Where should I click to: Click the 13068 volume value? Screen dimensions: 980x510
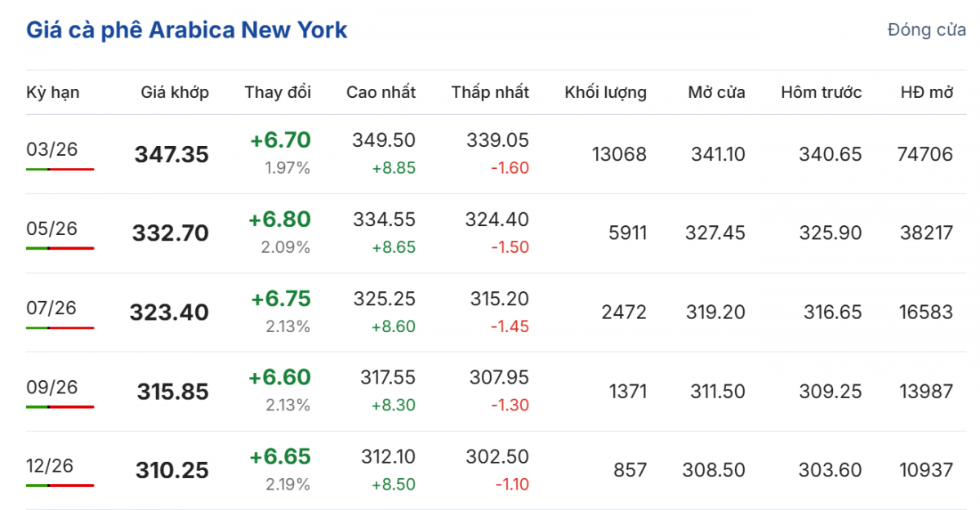[x=619, y=154]
